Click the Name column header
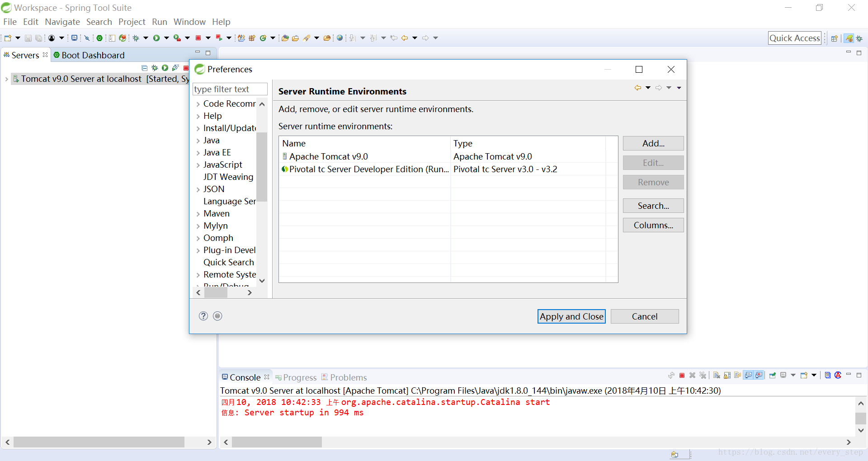868x461 pixels. coord(364,143)
